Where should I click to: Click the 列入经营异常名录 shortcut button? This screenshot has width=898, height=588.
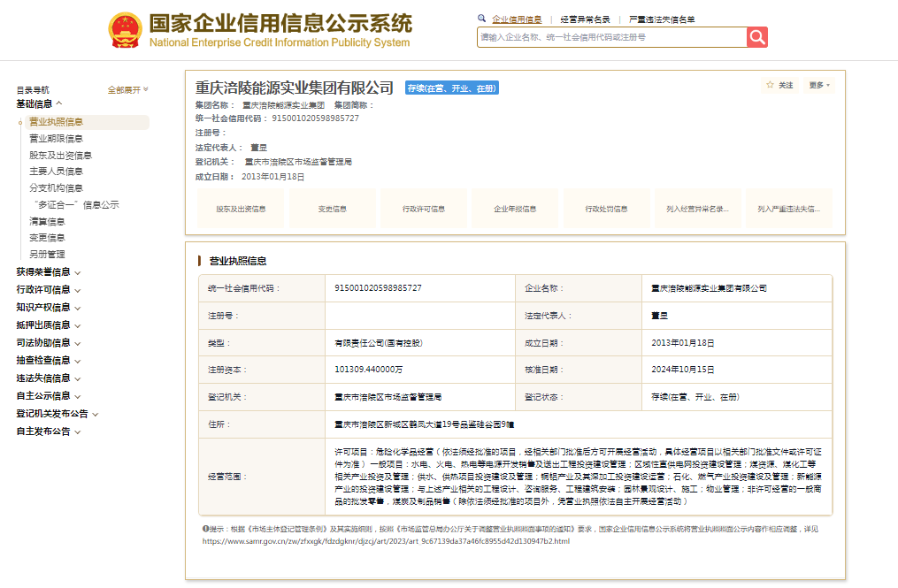[x=697, y=210]
